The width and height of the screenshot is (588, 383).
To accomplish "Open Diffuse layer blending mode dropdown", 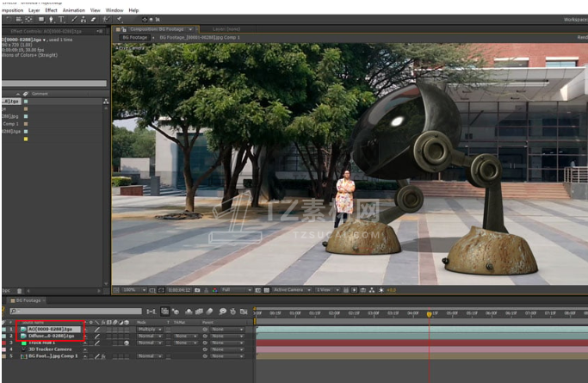I will click(150, 337).
